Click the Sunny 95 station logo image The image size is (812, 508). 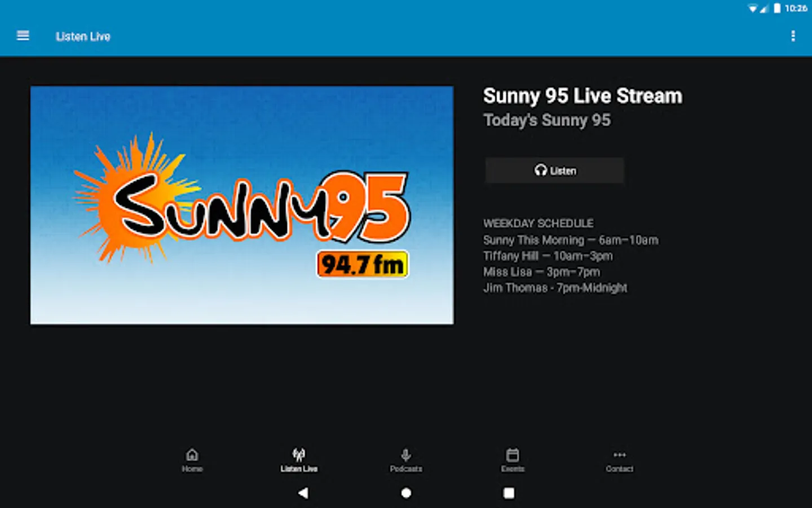pyautogui.click(x=242, y=205)
